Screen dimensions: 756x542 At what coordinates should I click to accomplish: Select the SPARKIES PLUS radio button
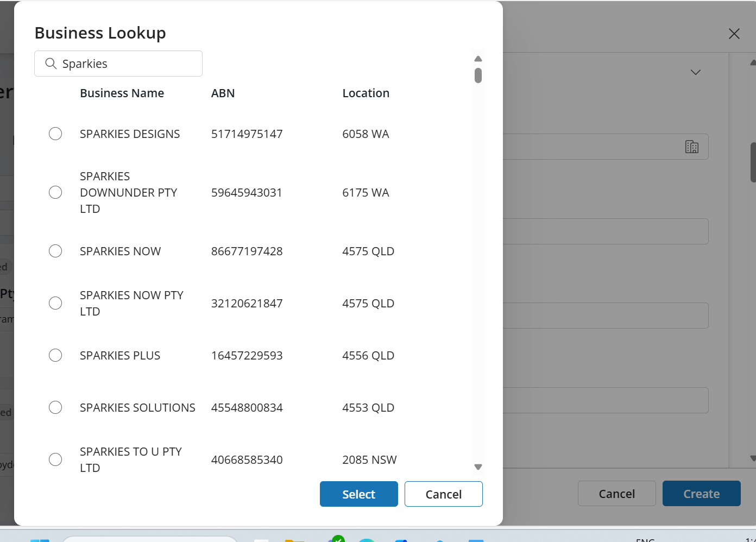55,355
